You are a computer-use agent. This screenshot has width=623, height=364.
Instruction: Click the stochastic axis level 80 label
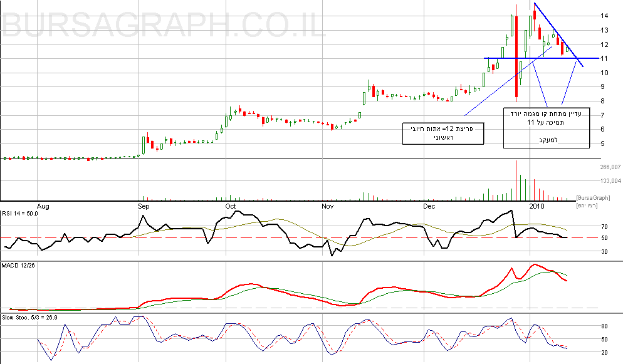click(x=587, y=326)
